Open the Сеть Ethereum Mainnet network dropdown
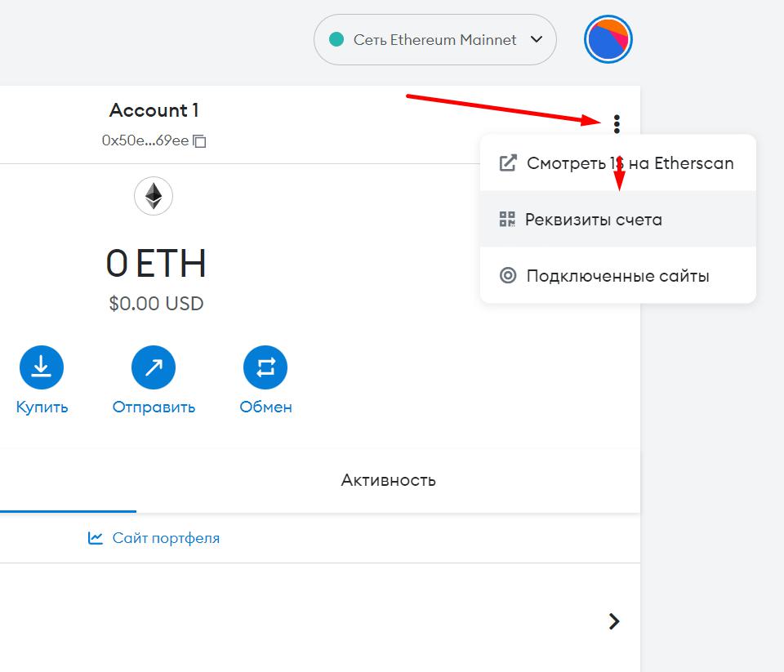784x672 pixels. [x=434, y=39]
